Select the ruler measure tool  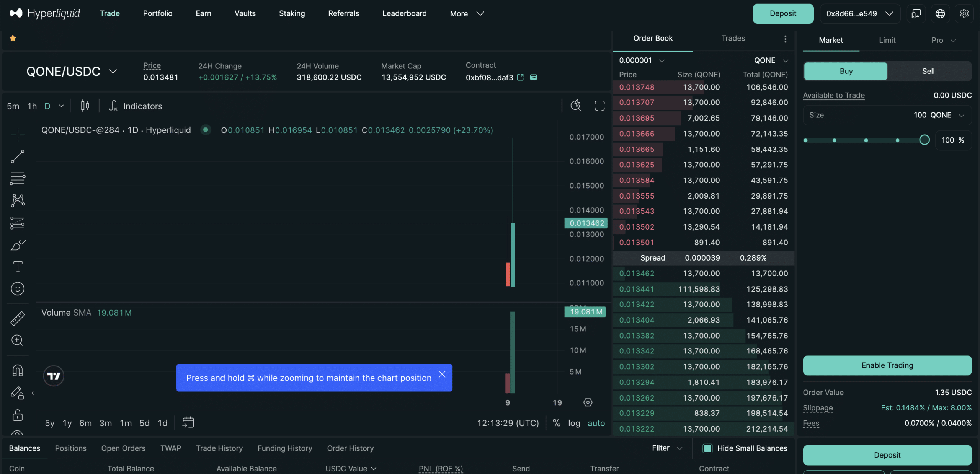click(18, 318)
